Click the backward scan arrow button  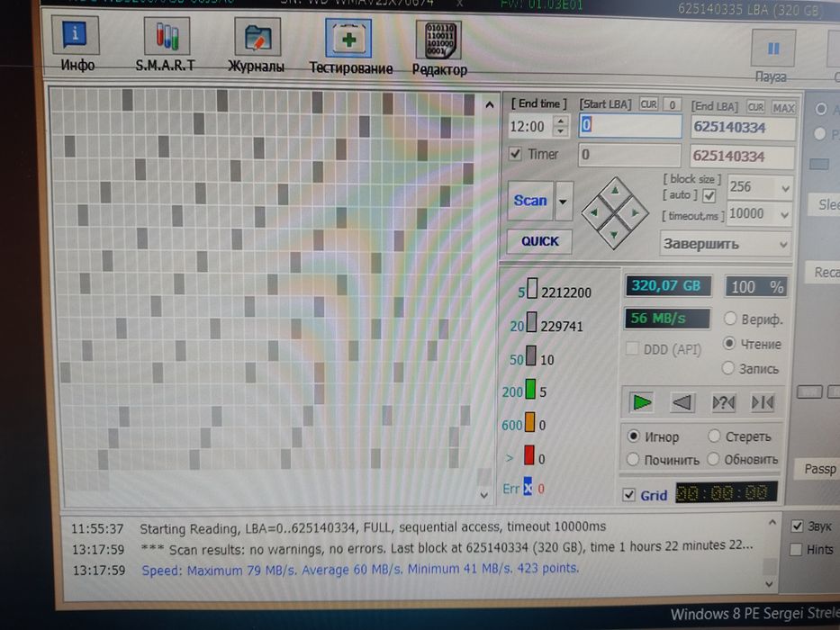pyautogui.click(x=682, y=401)
